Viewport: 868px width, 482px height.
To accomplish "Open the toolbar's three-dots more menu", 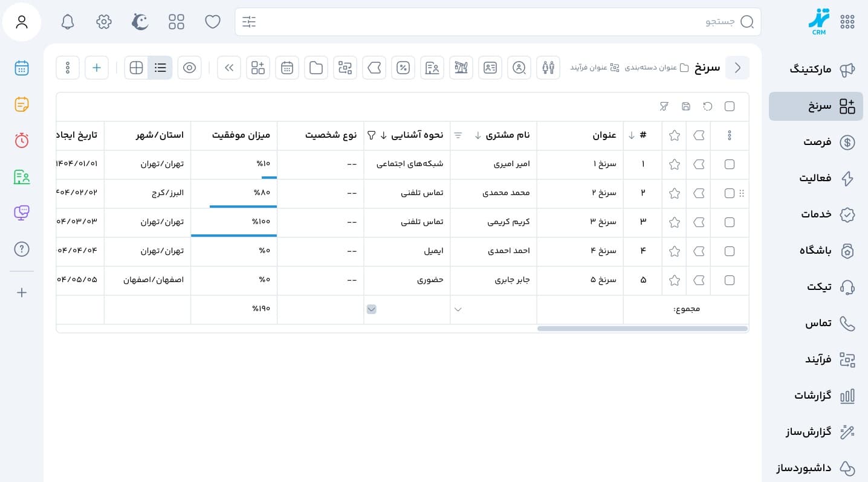I will click(68, 68).
